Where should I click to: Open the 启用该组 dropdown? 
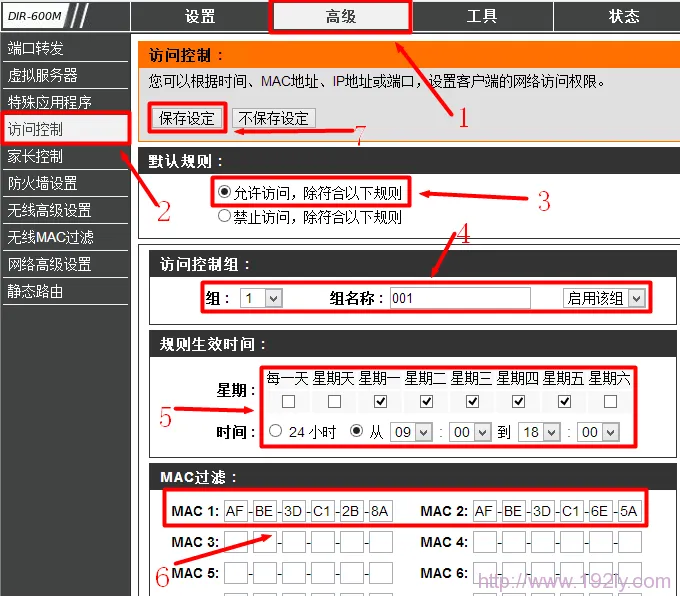605,298
